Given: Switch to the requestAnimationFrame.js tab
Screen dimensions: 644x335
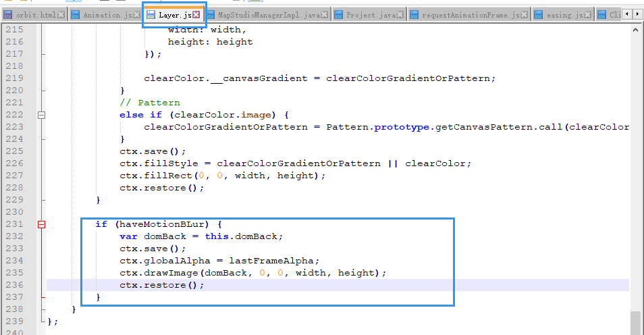Looking at the screenshot, I should tap(468, 15).
